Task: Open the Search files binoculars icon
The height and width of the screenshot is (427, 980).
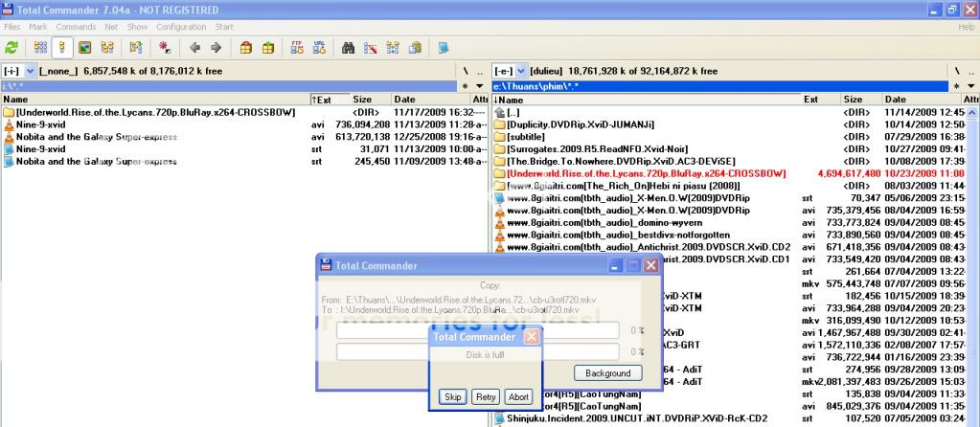Action: point(349,46)
